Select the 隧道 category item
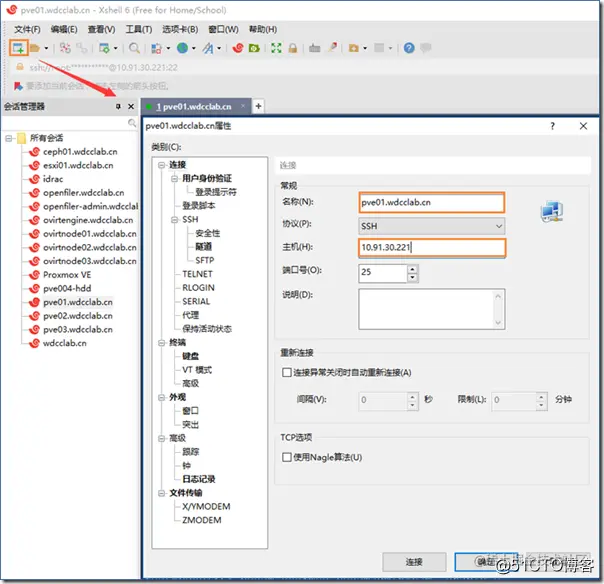Image resolution: width=604 pixels, height=584 pixels. click(x=203, y=247)
